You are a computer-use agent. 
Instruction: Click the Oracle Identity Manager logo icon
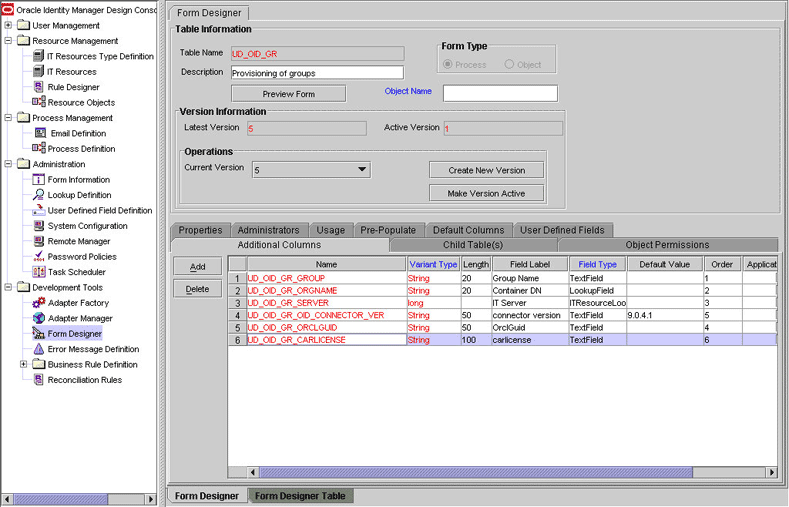(x=7, y=10)
